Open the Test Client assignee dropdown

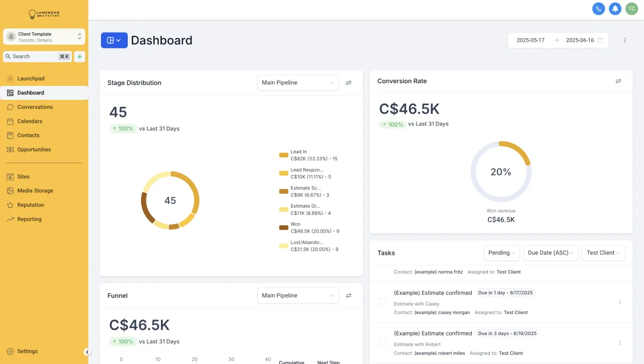click(x=603, y=253)
